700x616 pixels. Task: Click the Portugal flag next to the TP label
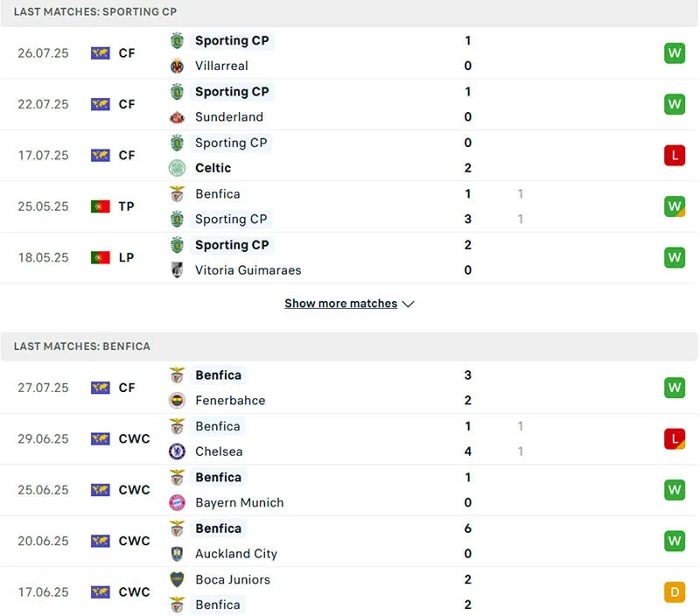tap(99, 206)
